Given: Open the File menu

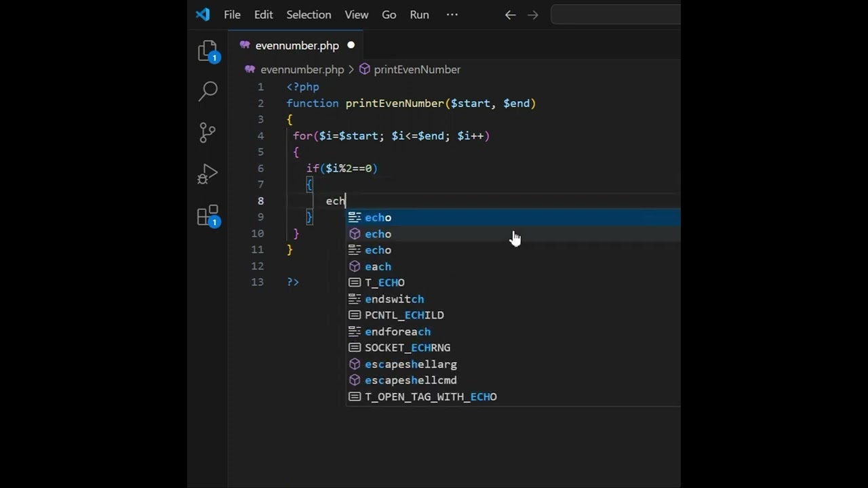Looking at the screenshot, I should (x=232, y=14).
